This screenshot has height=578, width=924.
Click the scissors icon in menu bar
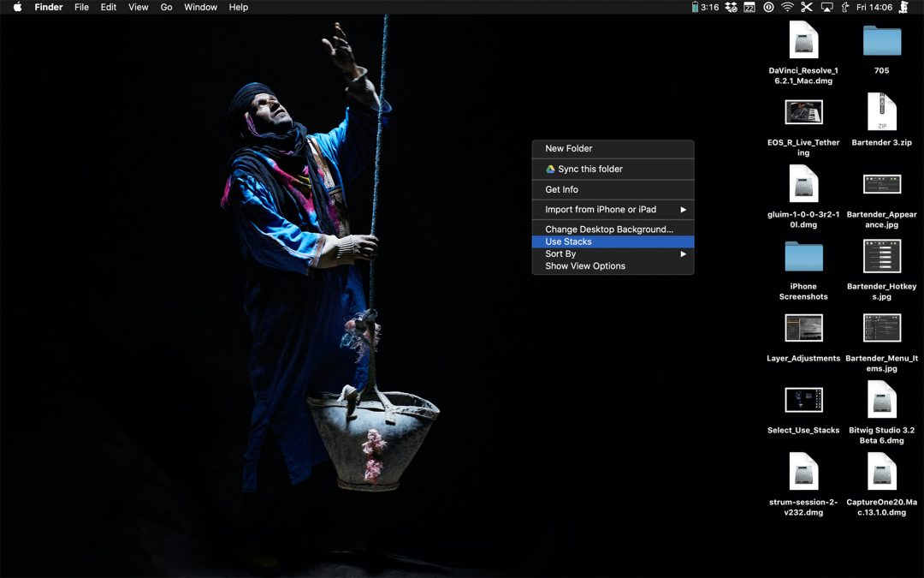[x=807, y=7]
